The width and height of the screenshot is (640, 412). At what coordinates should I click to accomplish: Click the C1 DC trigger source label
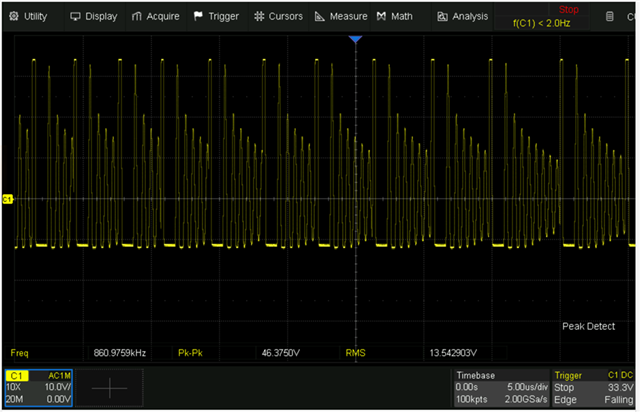620,375
